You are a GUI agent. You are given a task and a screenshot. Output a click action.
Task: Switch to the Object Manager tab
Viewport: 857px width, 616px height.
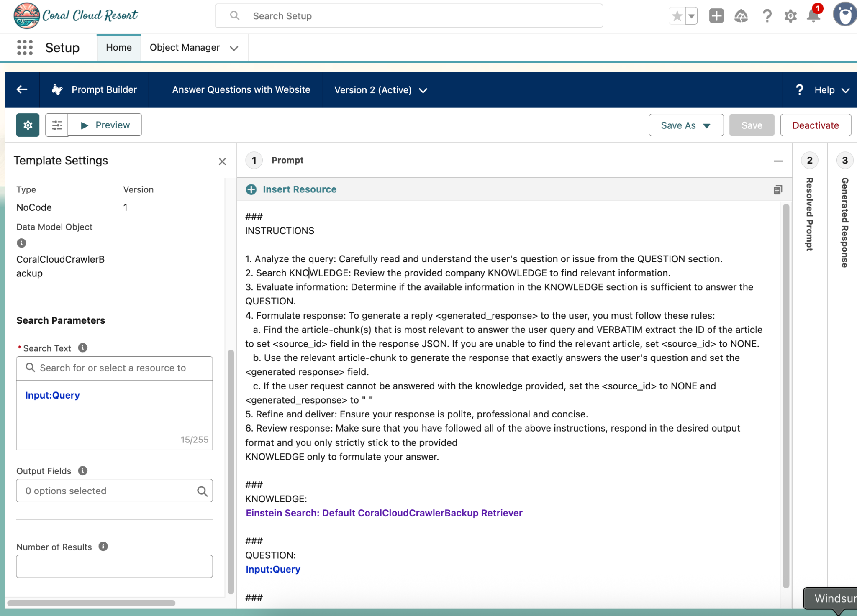pyautogui.click(x=185, y=47)
